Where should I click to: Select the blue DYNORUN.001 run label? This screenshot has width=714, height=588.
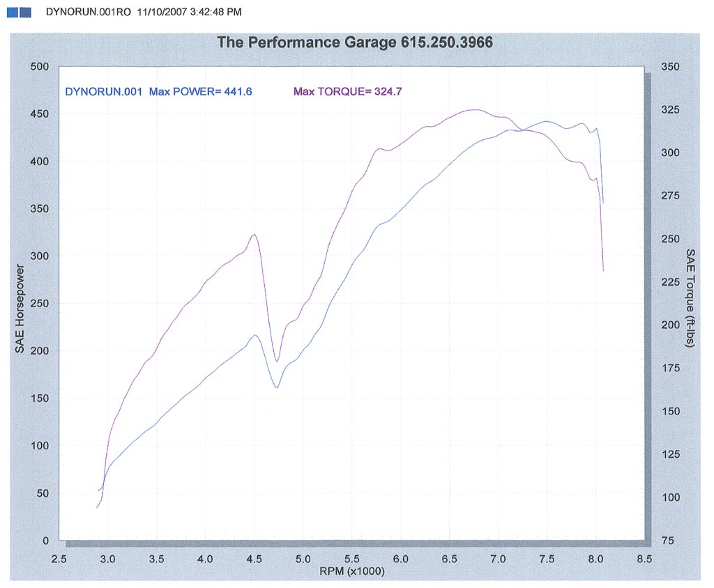[x=103, y=91]
